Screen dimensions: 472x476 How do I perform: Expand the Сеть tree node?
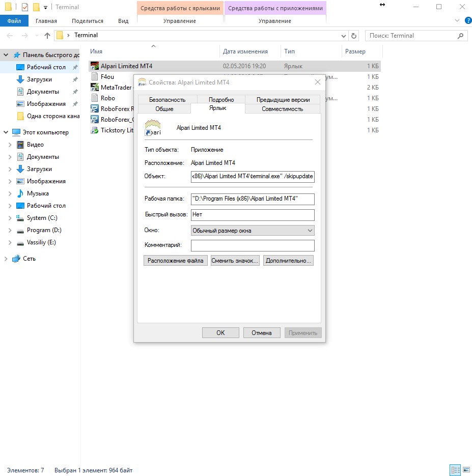[x=6, y=259]
